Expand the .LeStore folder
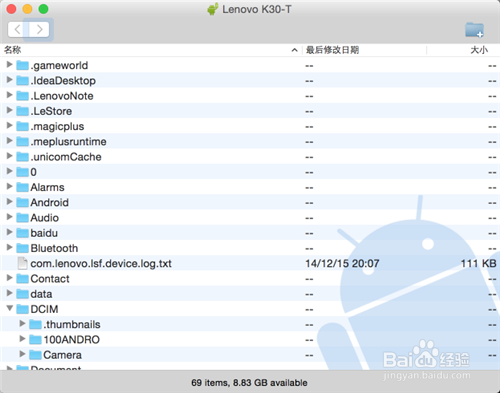This screenshot has width=500, height=393. click(10, 110)
